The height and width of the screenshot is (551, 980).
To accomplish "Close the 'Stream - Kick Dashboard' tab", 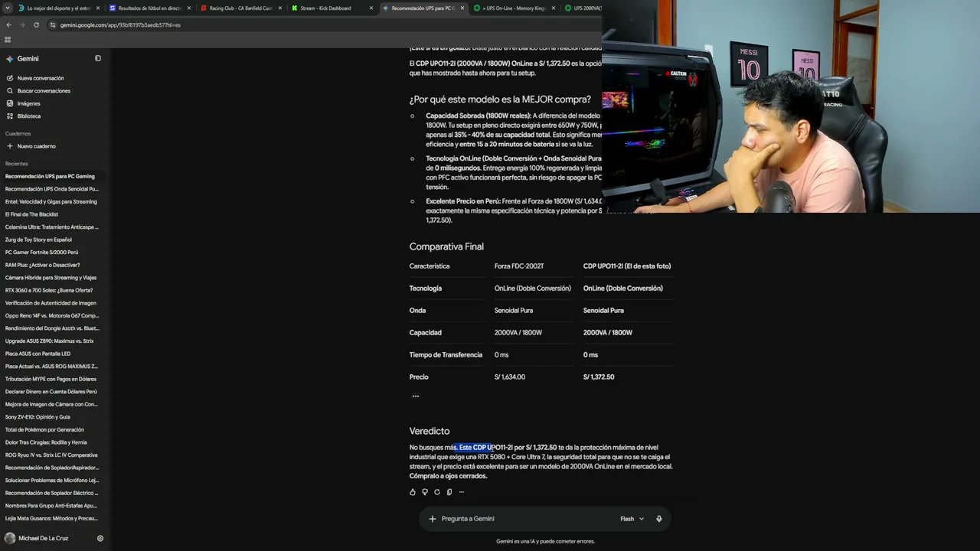I will [x=371, y=8].
